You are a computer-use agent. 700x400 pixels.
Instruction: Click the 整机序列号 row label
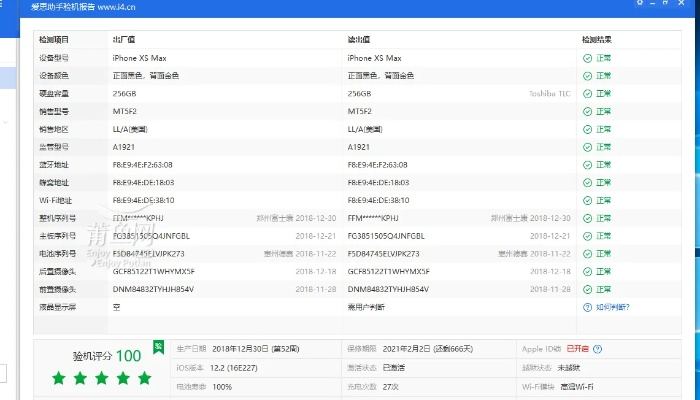57,218
